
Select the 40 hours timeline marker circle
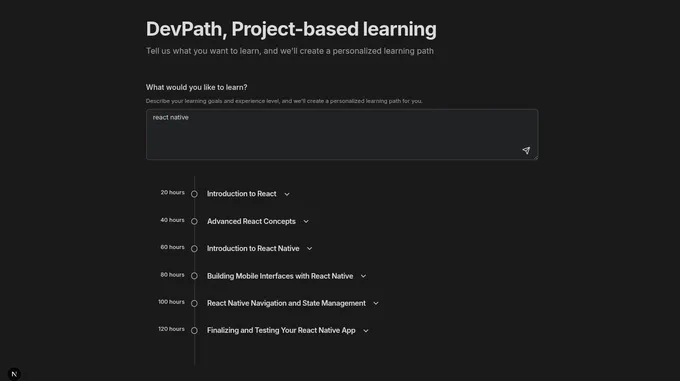point(194,221)
